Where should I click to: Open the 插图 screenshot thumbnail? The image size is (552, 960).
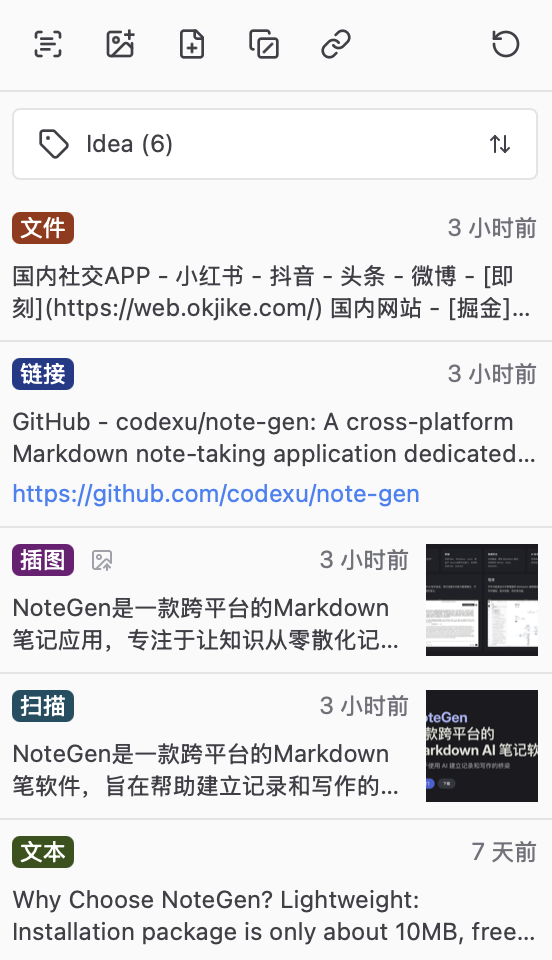pos(482,600)
